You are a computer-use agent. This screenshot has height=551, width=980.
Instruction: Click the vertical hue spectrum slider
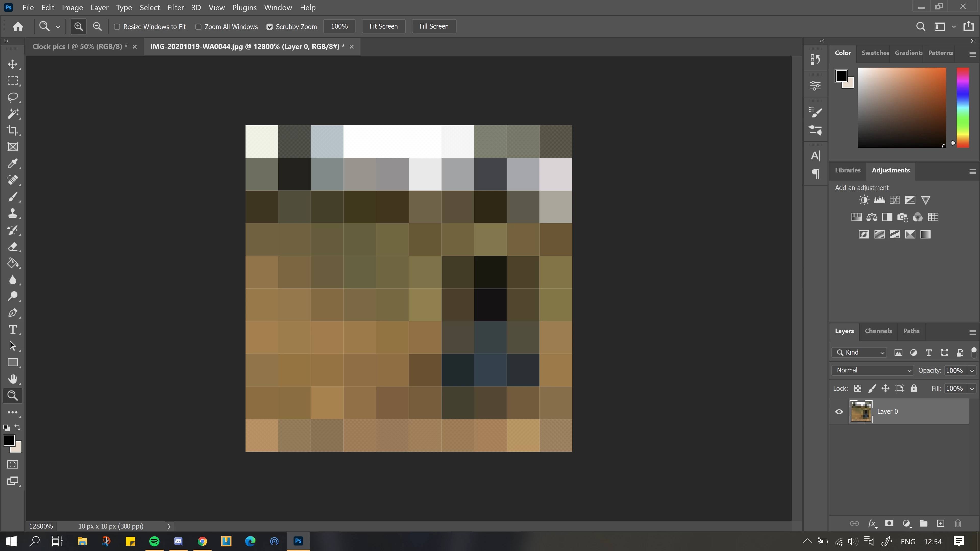(x=962, y=107)
